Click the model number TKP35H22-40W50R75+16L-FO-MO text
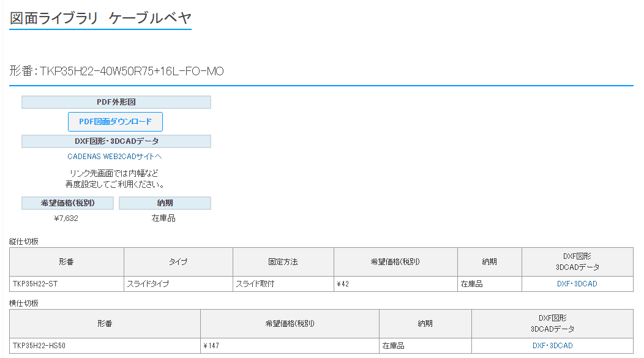Screen dimensions: 644x358 coord(117,72)
